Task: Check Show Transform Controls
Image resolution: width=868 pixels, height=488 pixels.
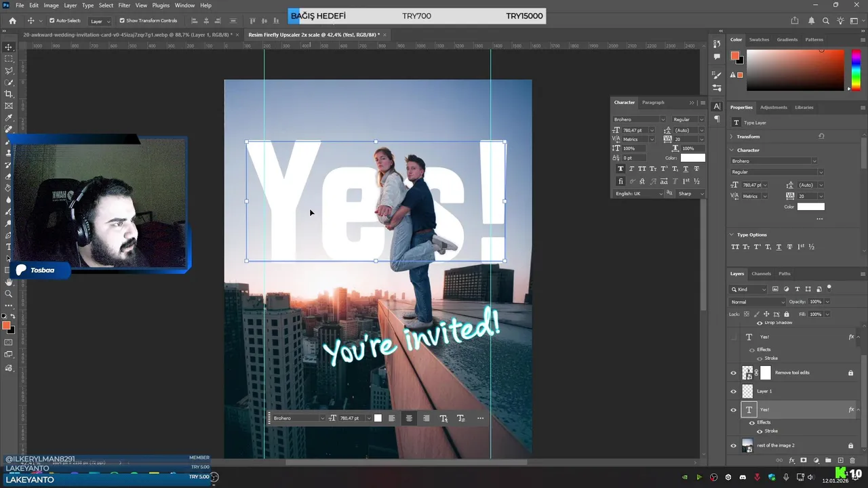Action: [x=122, y=21]
